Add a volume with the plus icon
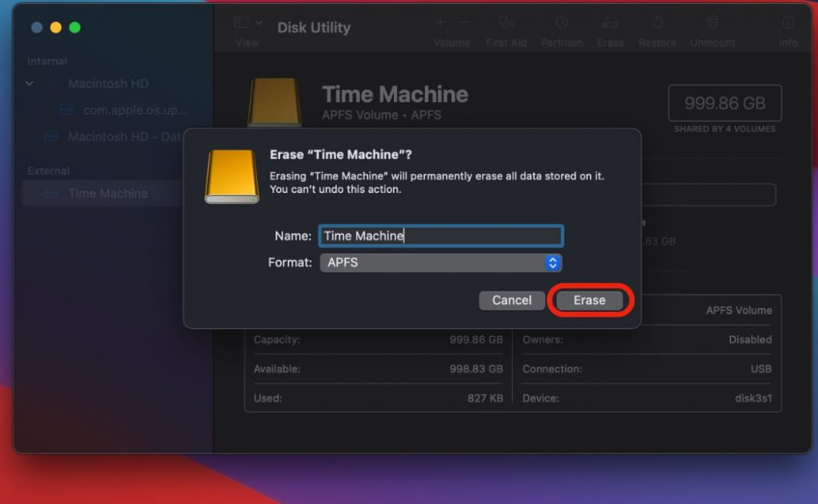 440,21
